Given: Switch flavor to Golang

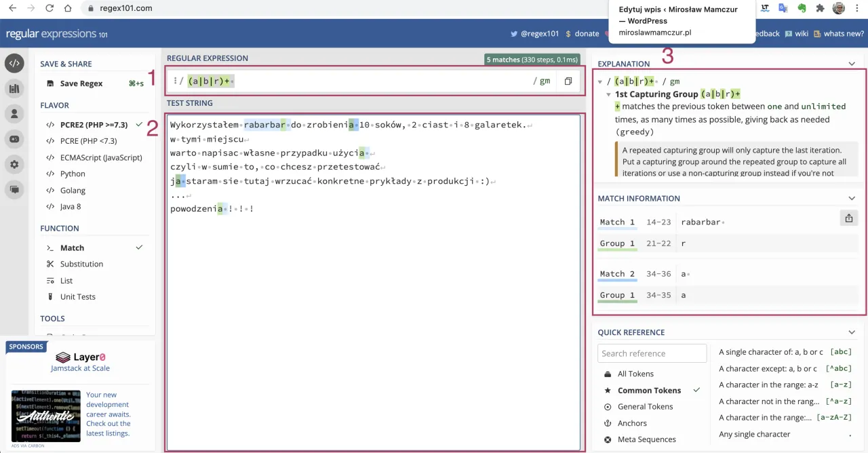Looking at the screenshot, I should click(73, 191).
